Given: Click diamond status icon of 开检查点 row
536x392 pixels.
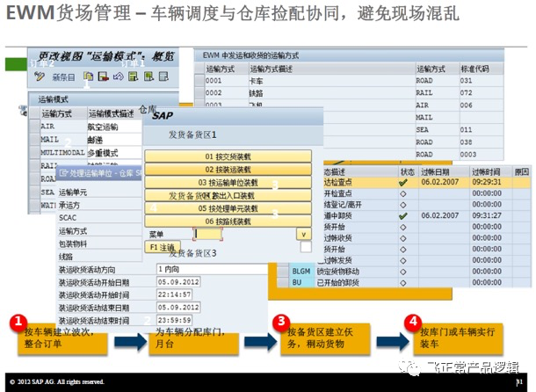Looking at the screenshot, I should point(403,193).
